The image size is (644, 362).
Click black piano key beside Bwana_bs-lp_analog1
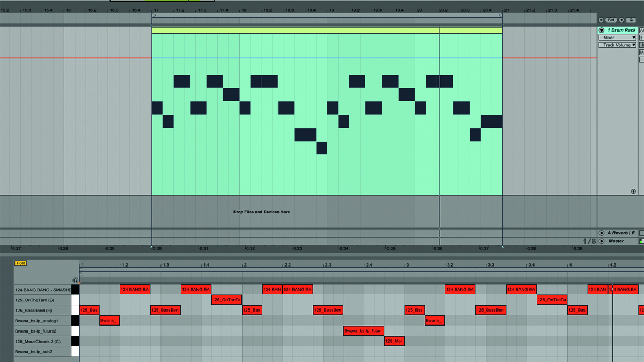point(75,321)
